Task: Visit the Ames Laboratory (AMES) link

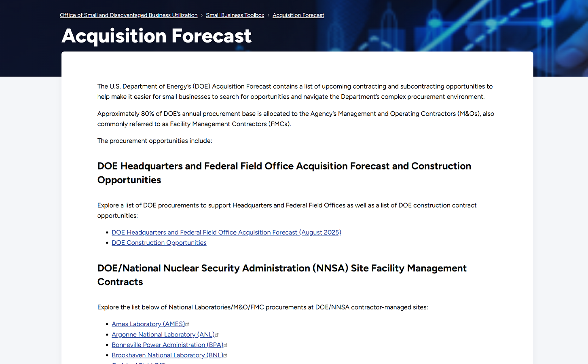Action: 148,324
